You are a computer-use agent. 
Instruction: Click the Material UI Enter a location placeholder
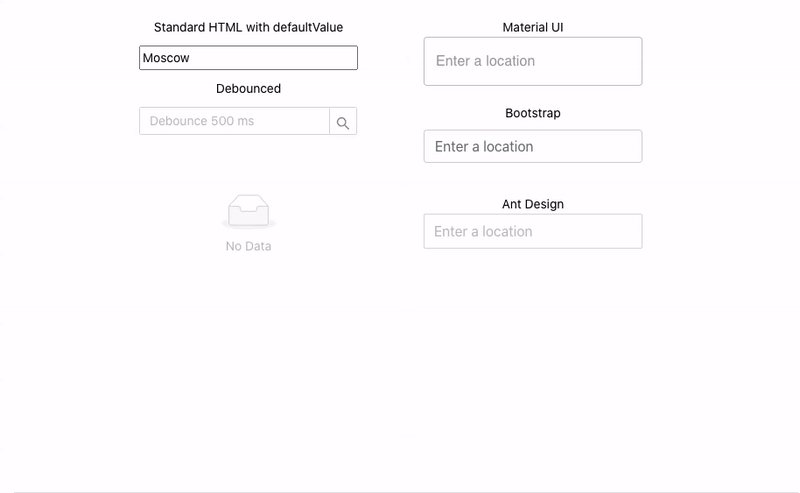pos(485,61)
